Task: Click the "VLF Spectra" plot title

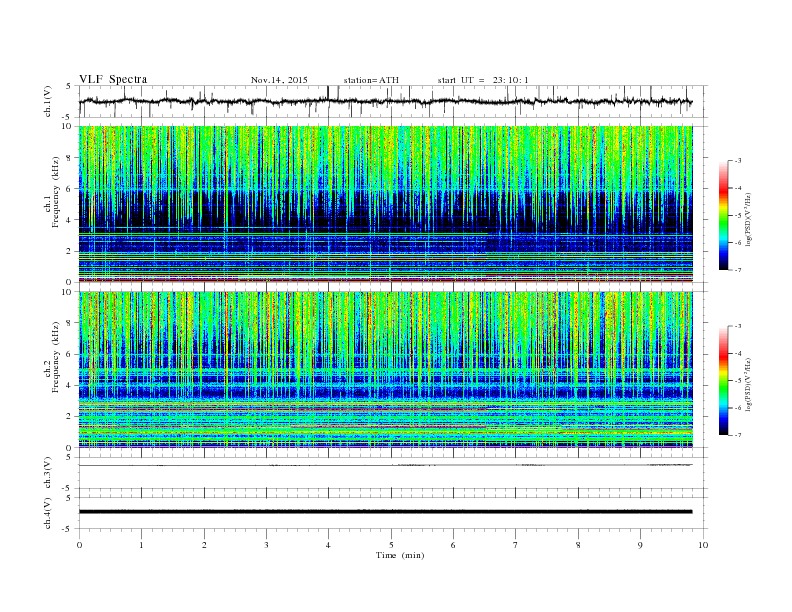Action: 113,79
